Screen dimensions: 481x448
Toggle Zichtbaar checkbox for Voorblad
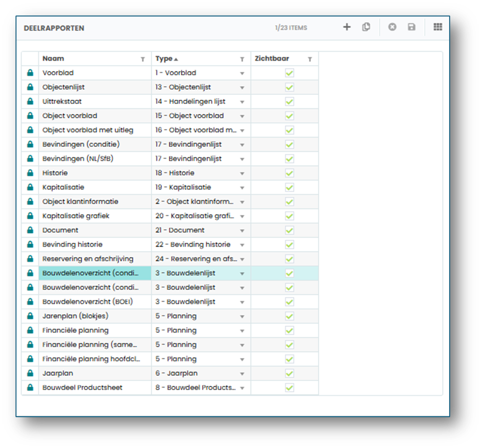click(289, 73)
